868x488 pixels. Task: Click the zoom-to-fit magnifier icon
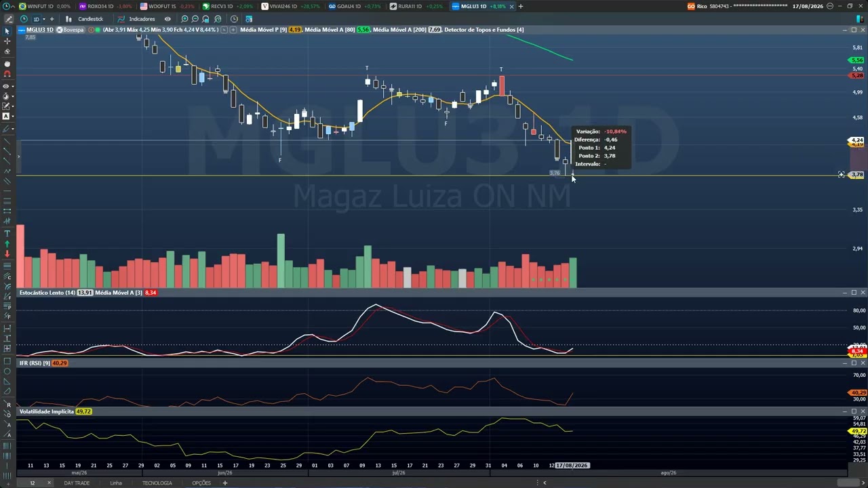tap(206, 19)
